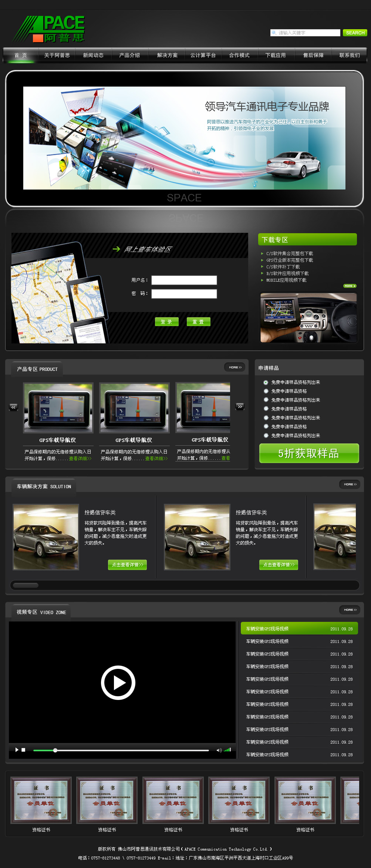Select the second sample application radio option
The height and width of the screenshot is (868, 371).
266,391
